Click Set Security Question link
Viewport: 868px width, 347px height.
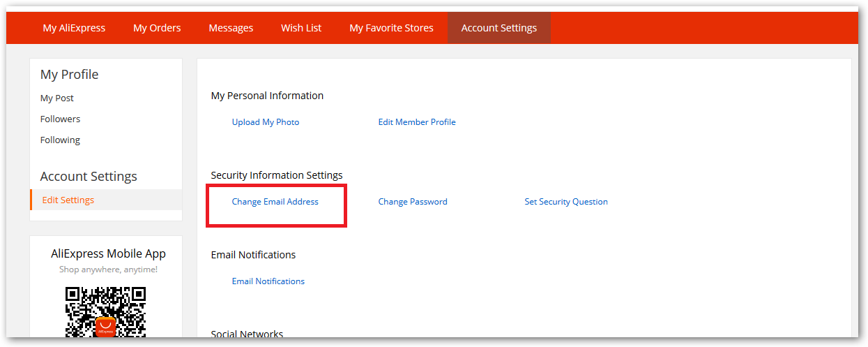(566, 202)
